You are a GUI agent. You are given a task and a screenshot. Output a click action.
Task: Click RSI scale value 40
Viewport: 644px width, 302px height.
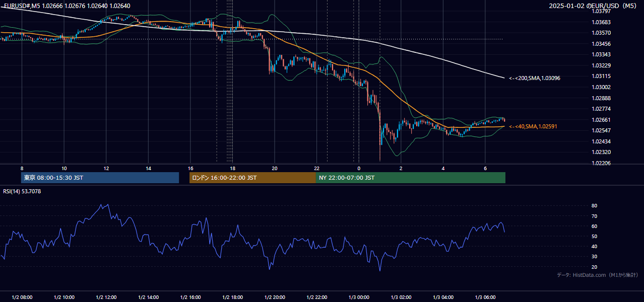595,246
